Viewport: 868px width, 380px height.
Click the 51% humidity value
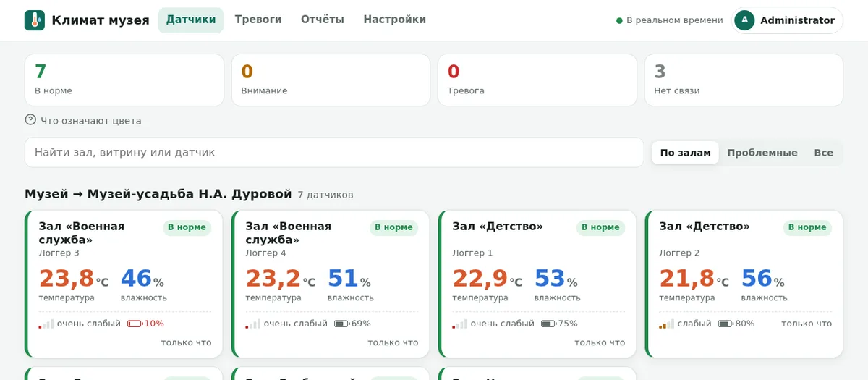(349, 279)
